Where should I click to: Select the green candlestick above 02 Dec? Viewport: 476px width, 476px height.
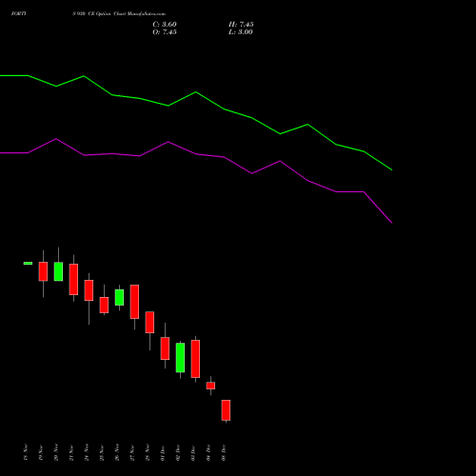[x=180, y=358]
